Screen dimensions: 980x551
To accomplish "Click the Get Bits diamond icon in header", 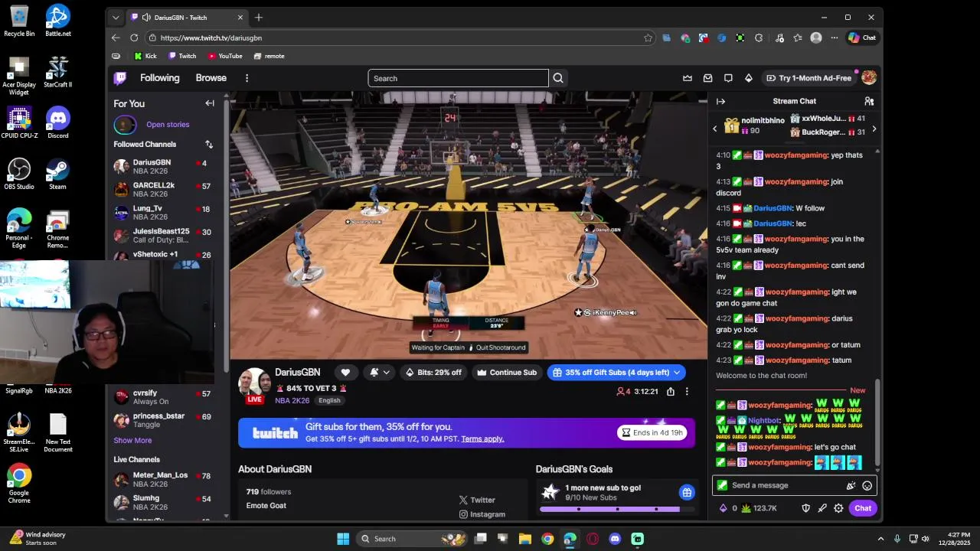I will tap(749, 78).
